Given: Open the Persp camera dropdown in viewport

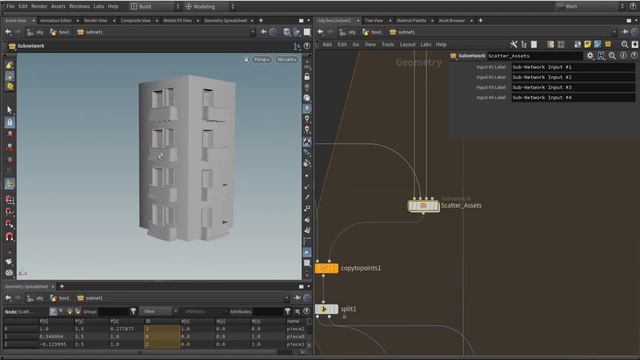Looking at the screenshot, I should (262, 60).
